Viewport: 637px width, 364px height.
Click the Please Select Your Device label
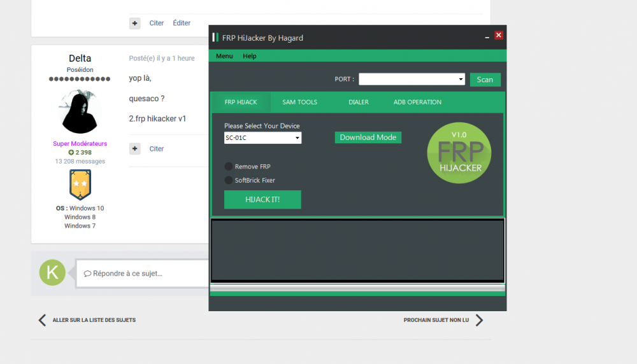tap(262, 126)
